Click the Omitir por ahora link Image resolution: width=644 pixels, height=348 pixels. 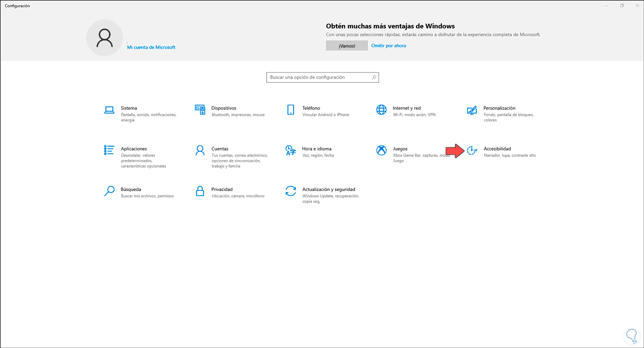tap(389, 45)
